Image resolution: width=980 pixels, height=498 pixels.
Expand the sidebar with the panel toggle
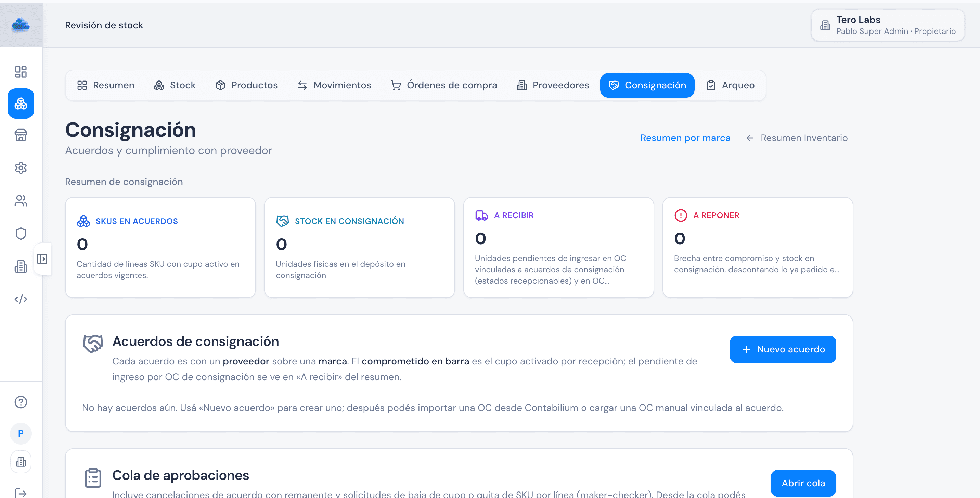coord(42,259)
